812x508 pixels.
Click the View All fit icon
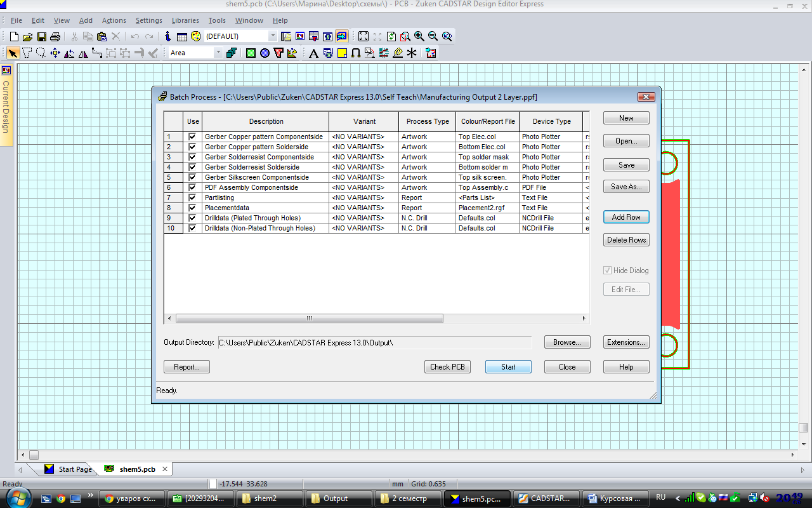tap(363, 36)
